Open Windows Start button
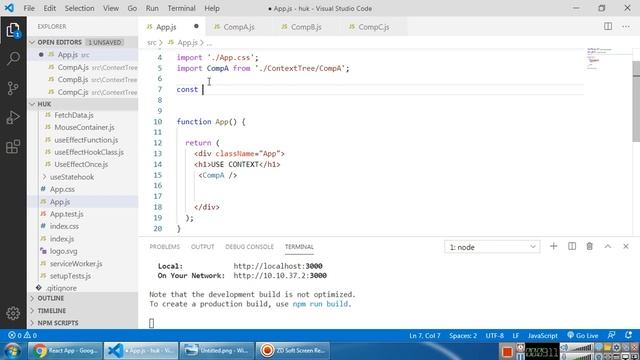640x360 pixels. [12, 351]
